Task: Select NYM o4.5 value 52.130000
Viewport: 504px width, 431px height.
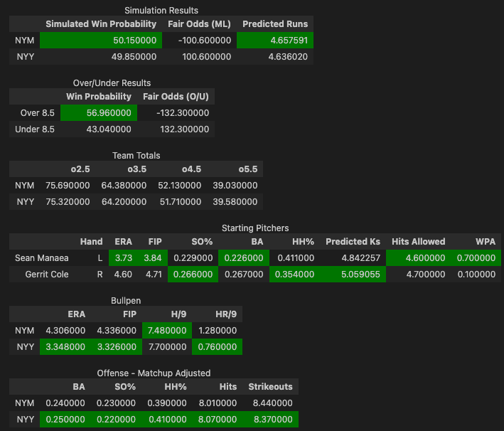Action: point(179,186)
